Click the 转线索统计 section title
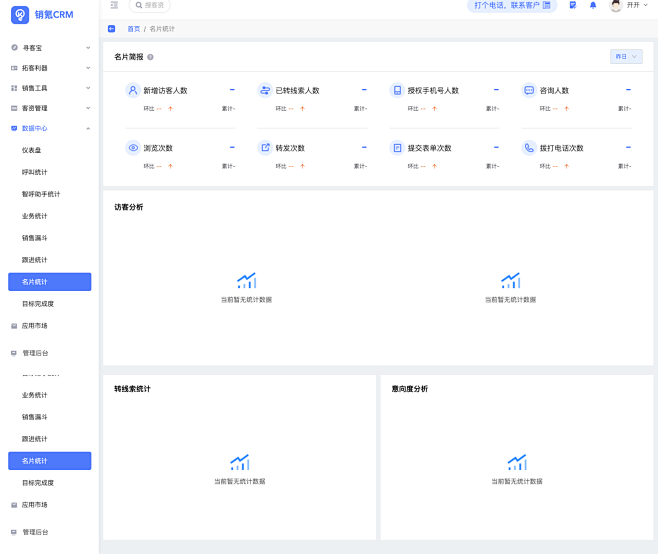This screenshot has width=658, height=554. 132,389
